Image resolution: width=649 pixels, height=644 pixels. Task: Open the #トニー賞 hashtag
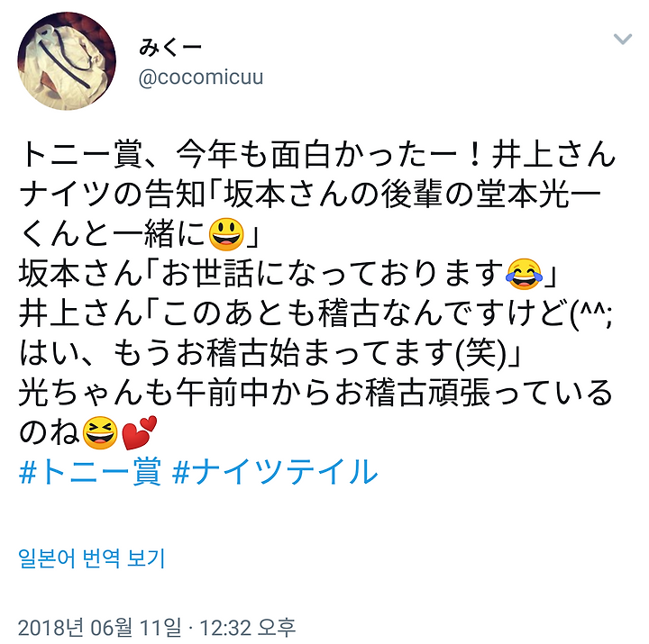tap(90, 472)
